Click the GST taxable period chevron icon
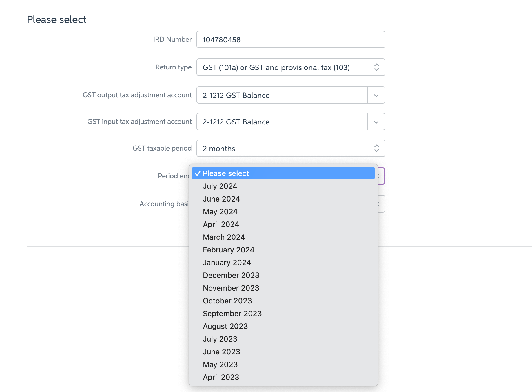The image size is (532, 392). click(x=376, y=148)
